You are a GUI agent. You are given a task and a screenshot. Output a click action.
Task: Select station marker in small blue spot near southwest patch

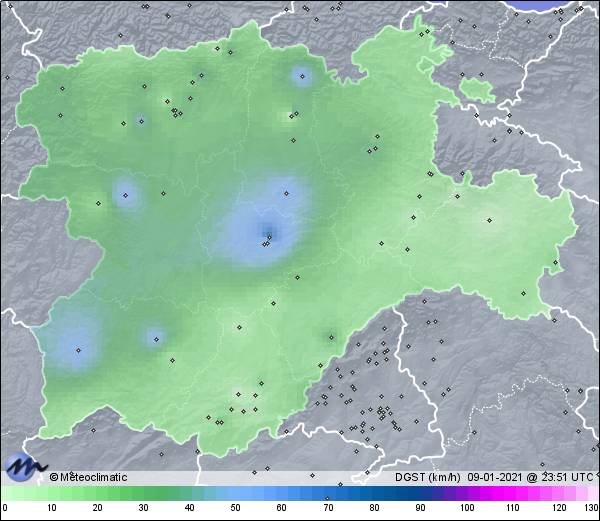156,339
